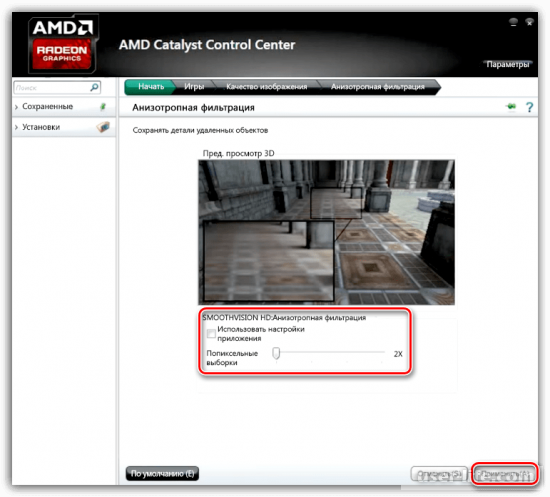Minimize the Catalyst Control Center window
The width and height of the screenshot is (550, 497).
[513, 23]
